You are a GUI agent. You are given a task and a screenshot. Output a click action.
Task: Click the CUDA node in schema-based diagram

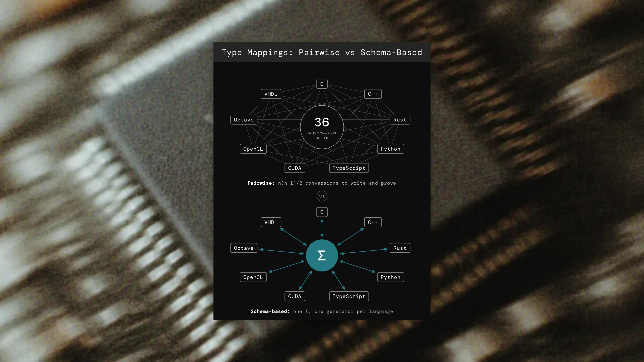[295, 296]
